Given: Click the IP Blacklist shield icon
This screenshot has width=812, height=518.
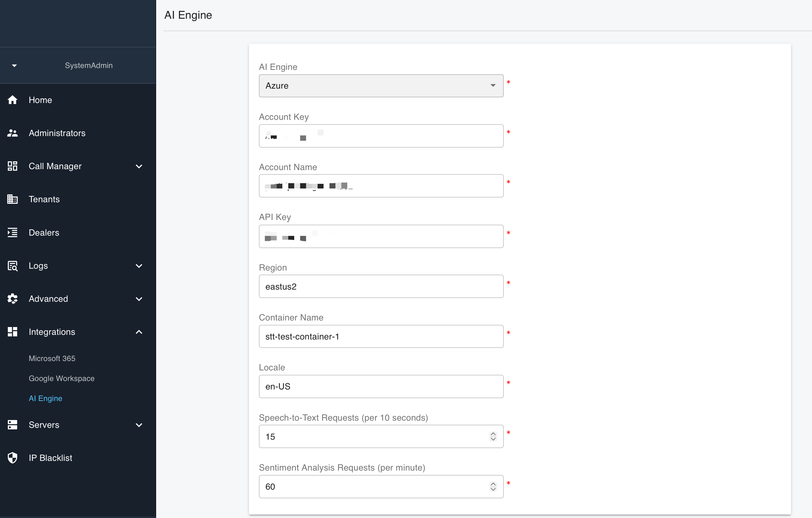Looking at the screenshot, I should coord(12,458).
